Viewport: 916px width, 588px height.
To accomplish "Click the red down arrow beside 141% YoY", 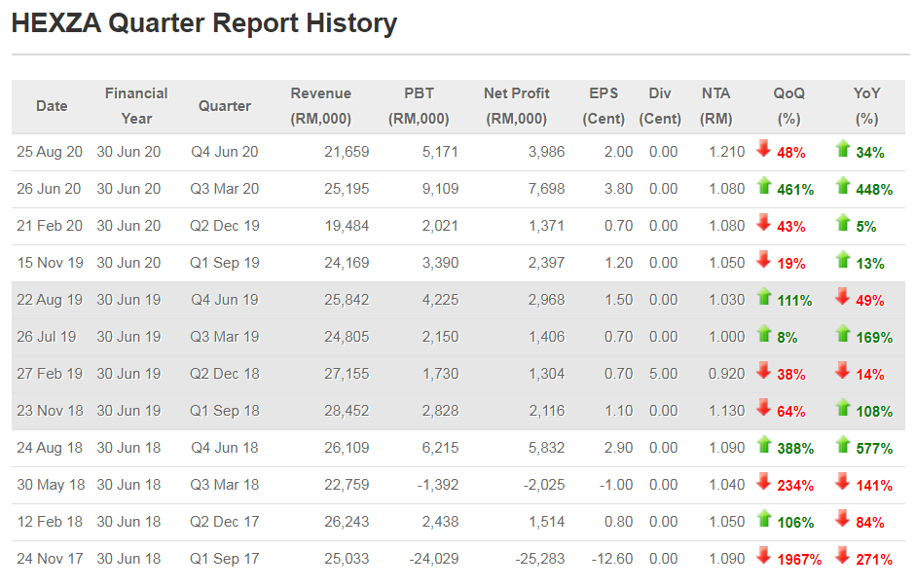I will tap(842, 482).
